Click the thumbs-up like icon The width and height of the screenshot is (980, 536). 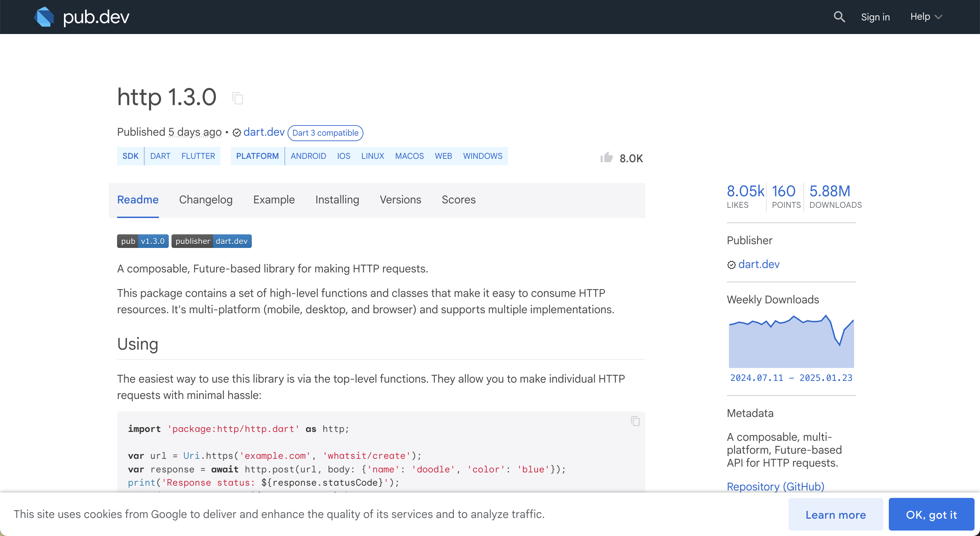[606, 157]
